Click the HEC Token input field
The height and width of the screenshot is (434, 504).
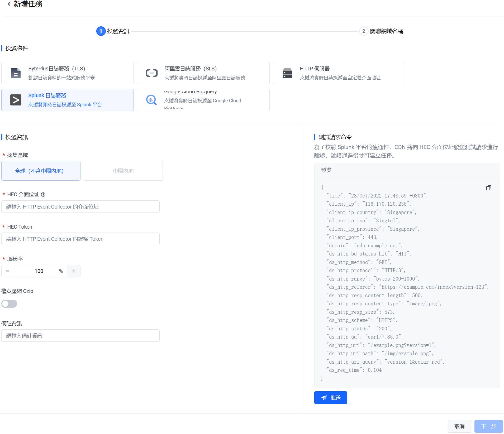(x=80, y=239)
